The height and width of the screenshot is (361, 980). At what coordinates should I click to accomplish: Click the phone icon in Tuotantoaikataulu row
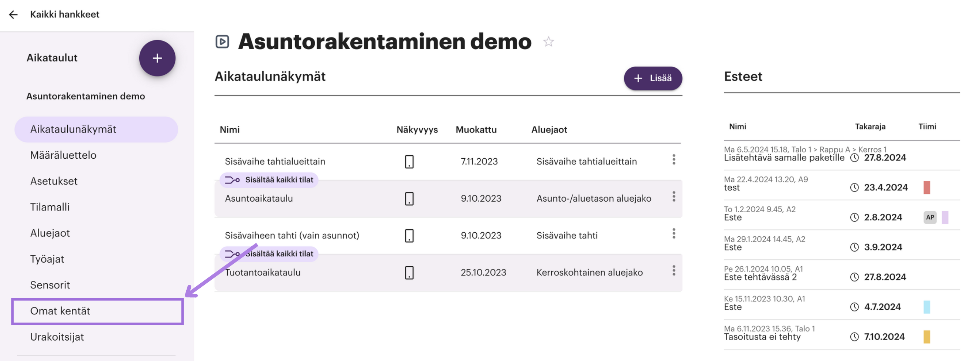pyautogui.click(x=409, y=272)
